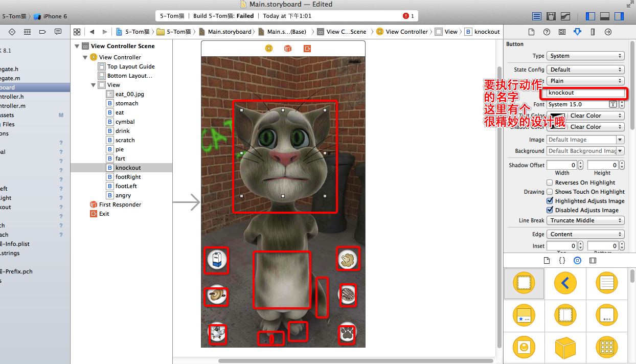Show the File Template library
Viewport: 636px width, 364px height.
pyautogui.click(x=547, y=260)
